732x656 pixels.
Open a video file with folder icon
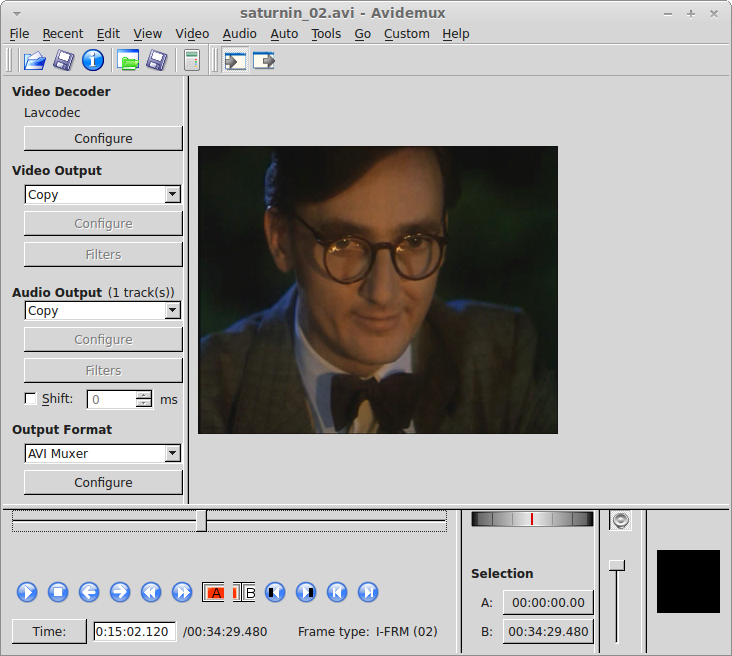coord(35,61)
